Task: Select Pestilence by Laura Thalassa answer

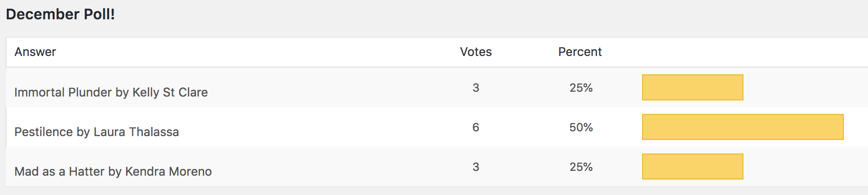Action: pos(97,132)
